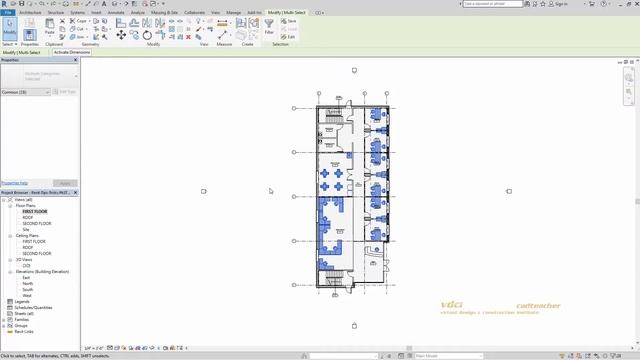The image size is (640, 360).
Task: Click the Cut geometry tool
Action: pyautogui.click(x=77, y=29)
